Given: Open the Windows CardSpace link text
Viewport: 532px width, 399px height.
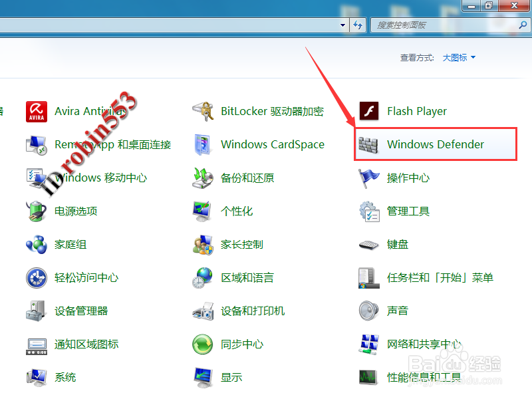Looking at the screenshot, I should tap(273, 144).
